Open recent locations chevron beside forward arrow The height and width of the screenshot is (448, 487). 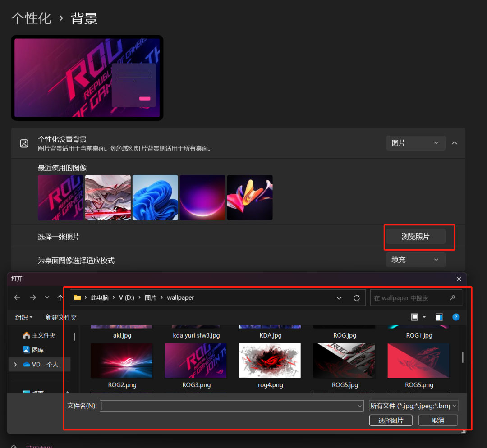(x=47, y=297)
